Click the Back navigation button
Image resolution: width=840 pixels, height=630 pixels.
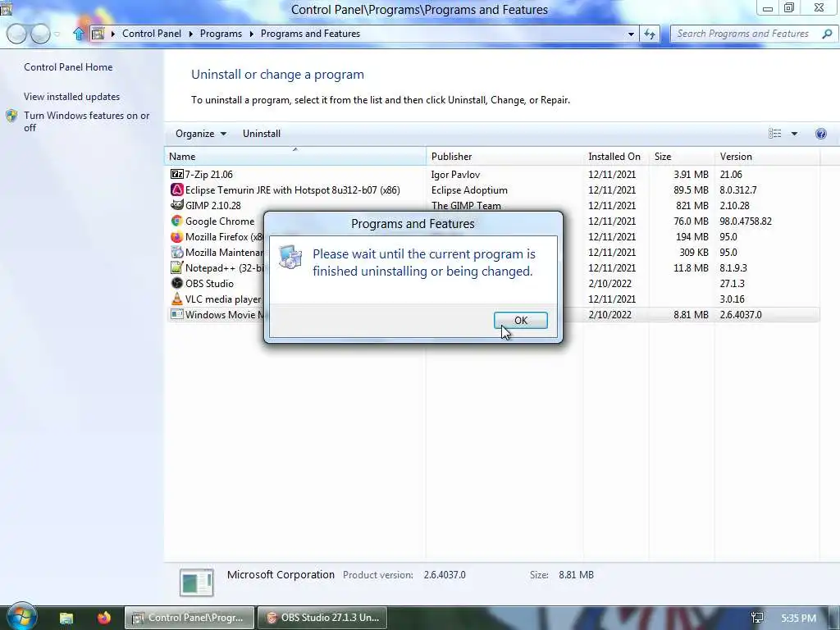click(x=16, y=34)
